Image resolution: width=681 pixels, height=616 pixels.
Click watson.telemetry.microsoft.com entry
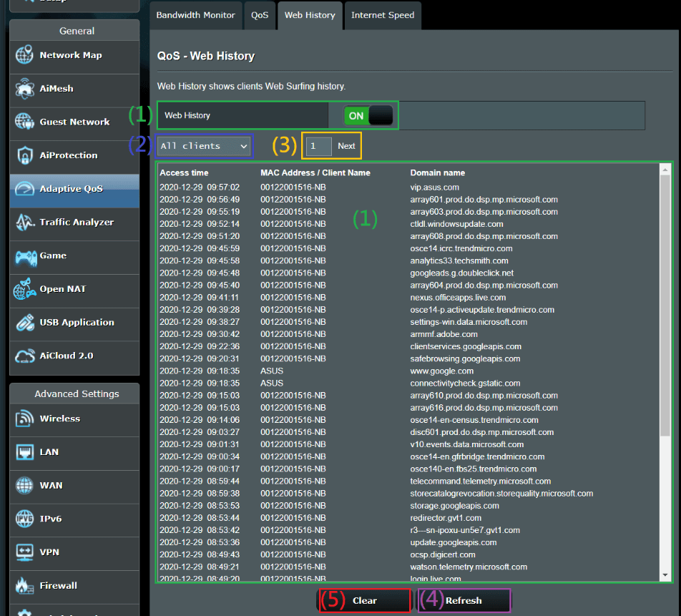(469, 567)
